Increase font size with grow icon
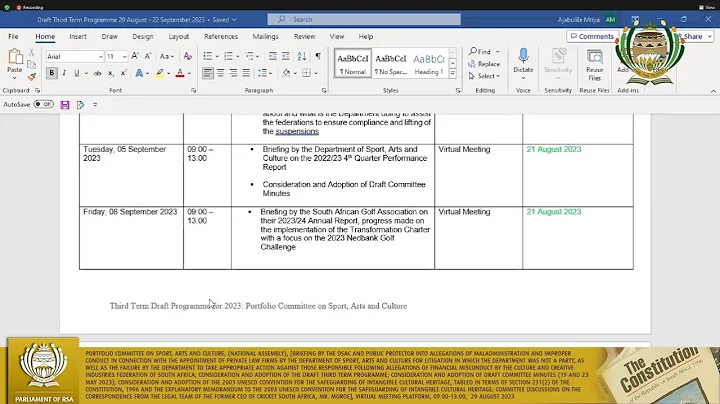 (135, 56)
